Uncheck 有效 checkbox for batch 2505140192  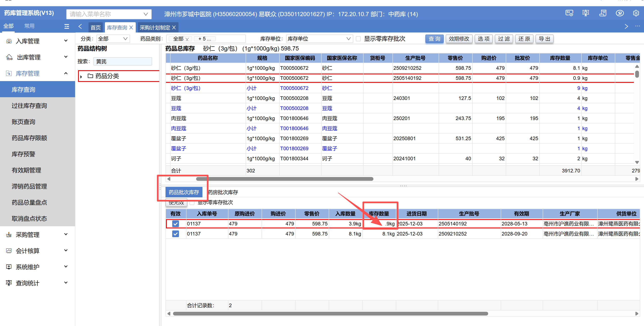click(x=176, y=224)
